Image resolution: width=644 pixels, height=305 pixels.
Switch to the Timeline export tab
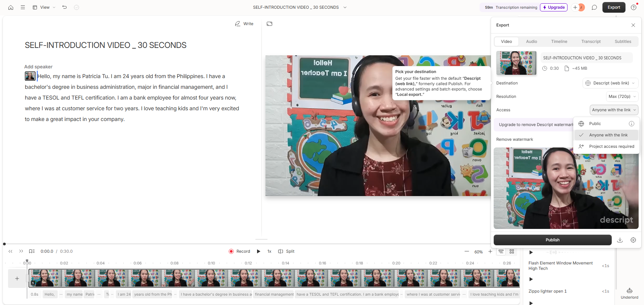(x=559, y=42)
